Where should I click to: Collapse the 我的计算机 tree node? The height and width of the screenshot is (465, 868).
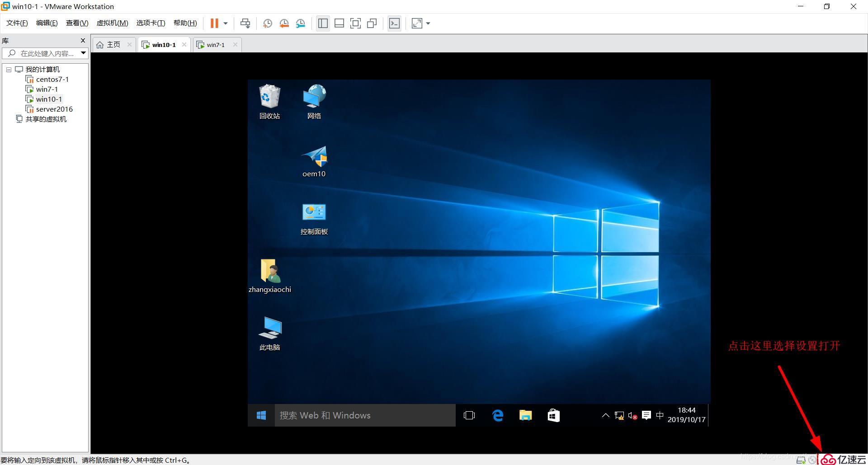[9, 70]
